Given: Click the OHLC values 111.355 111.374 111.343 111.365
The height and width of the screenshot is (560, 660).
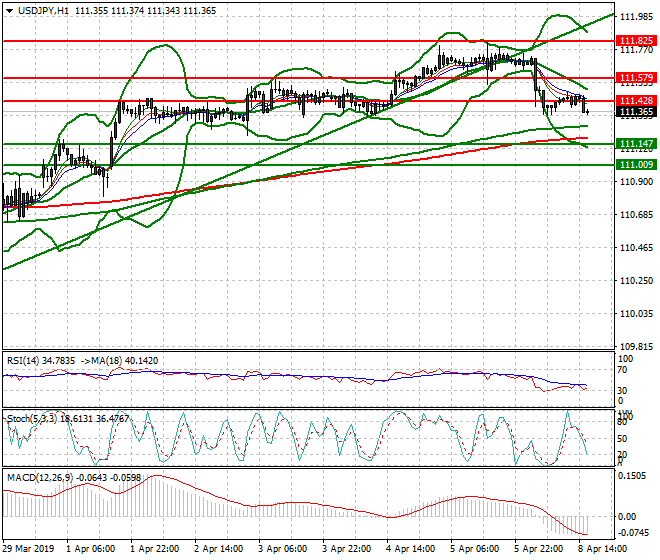Looking at the screenshot, I should (146, 11).
